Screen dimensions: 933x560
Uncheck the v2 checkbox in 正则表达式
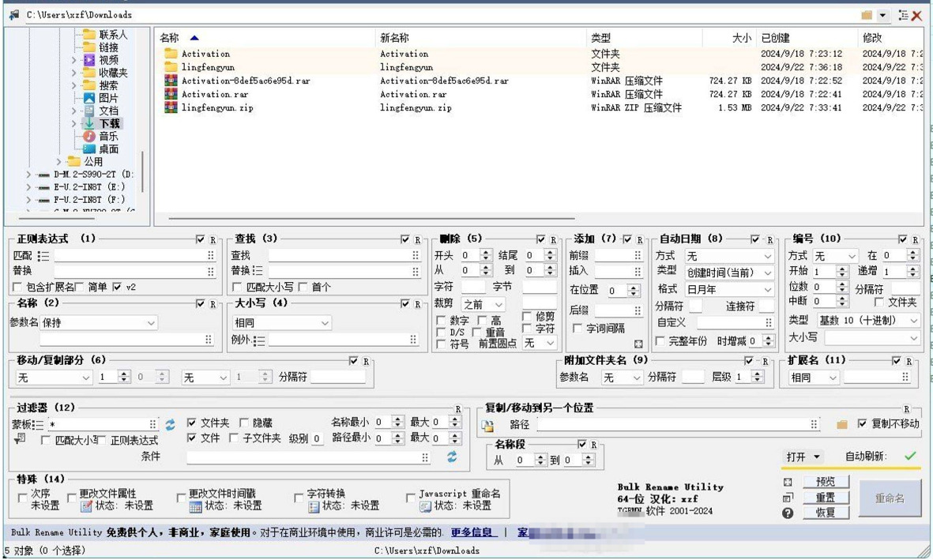pyautogui.click(x=117, y=287)
